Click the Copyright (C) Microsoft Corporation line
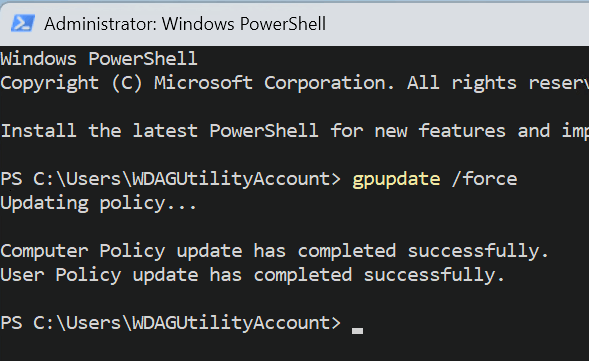Viewport: 589px width, 361px height. [294, 83]
